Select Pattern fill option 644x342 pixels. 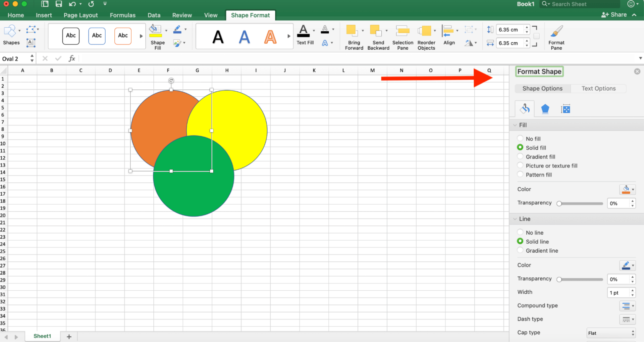520,174
